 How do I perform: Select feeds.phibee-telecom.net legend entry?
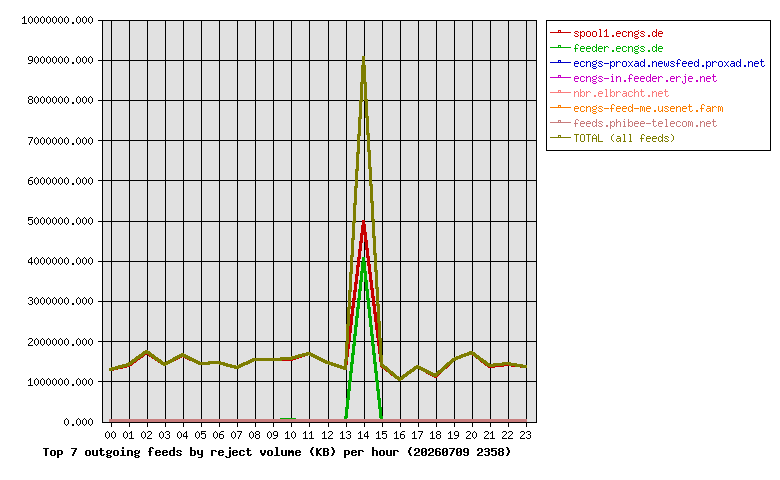[x=645, y=123]
